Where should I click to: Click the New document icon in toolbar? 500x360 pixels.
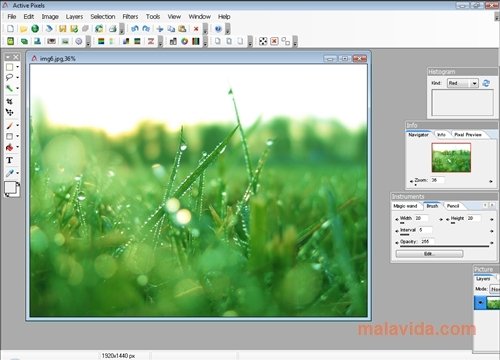(x=10, y=29)
